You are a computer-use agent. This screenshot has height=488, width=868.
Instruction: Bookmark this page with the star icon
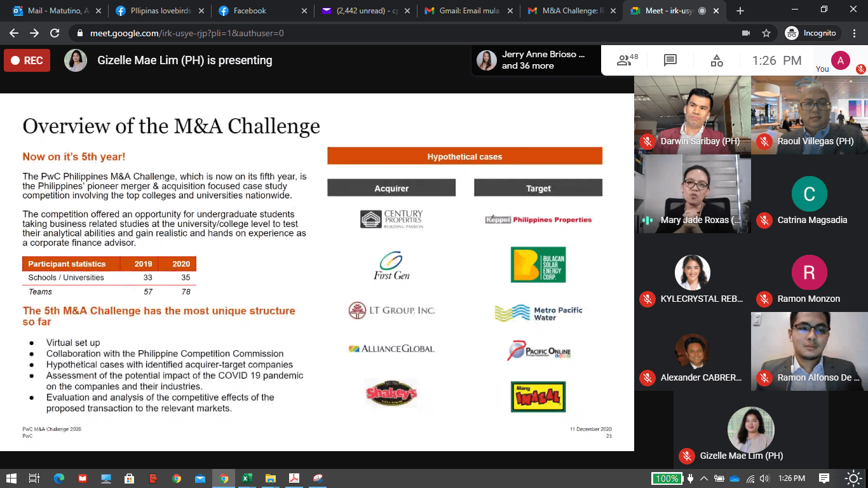click(x=766, y=33)
